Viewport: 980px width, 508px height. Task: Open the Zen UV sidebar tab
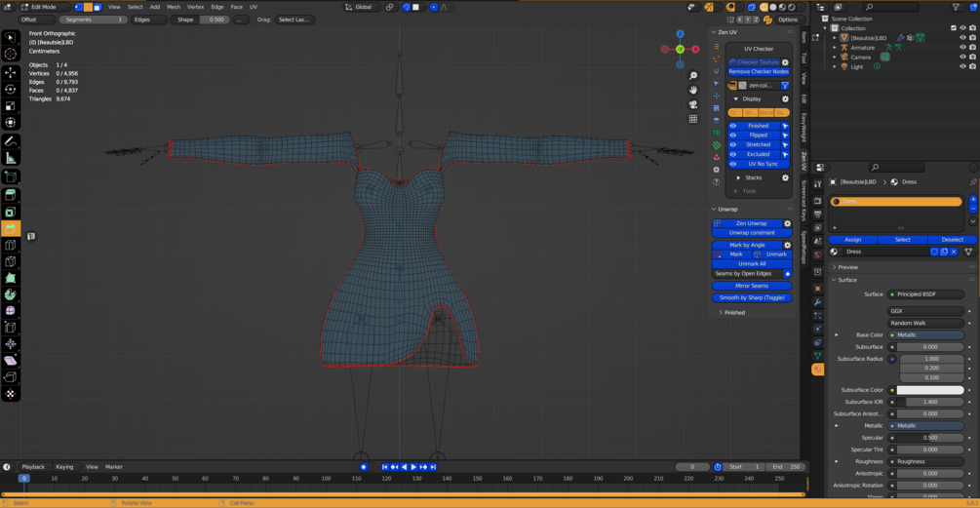[804, 161]
